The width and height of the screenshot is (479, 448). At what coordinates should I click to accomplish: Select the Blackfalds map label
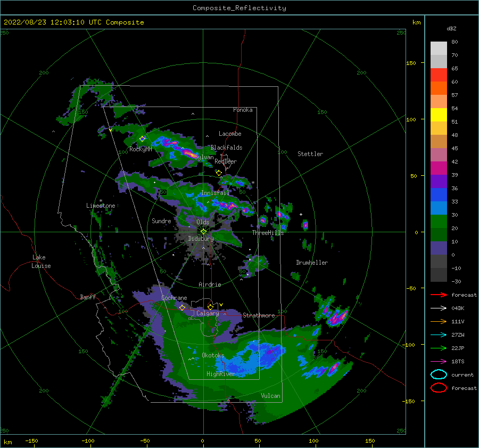click(x=226, y=148)
